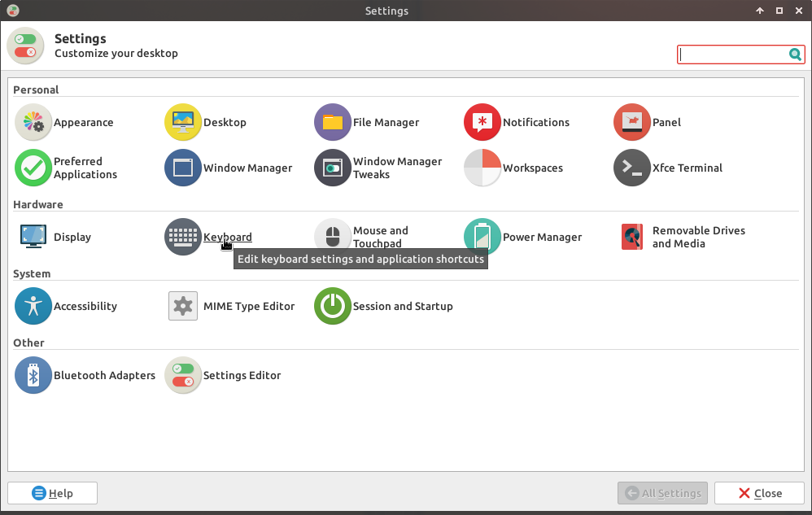The image size is (812, 515).
Task: Click the Mouse and Touchpad label
Action: (x=381, y=237)
